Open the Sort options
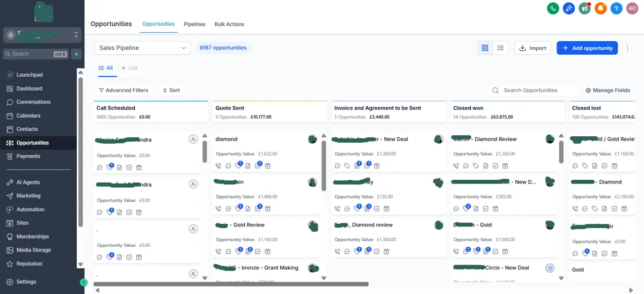The image size is (644, 294). tap(171, 90)
